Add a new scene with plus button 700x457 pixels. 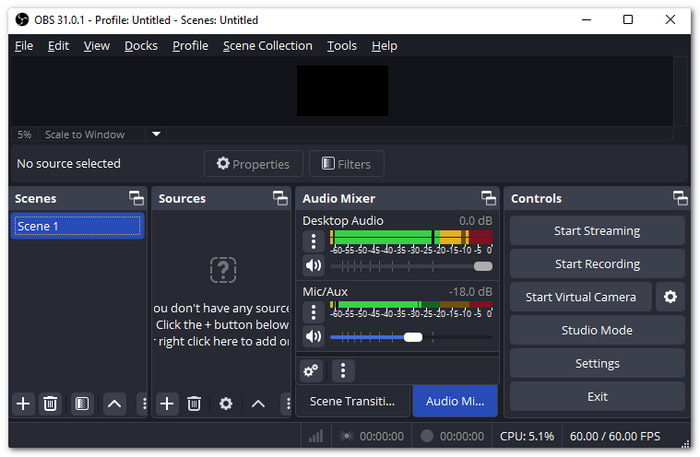tap(23, 404)
